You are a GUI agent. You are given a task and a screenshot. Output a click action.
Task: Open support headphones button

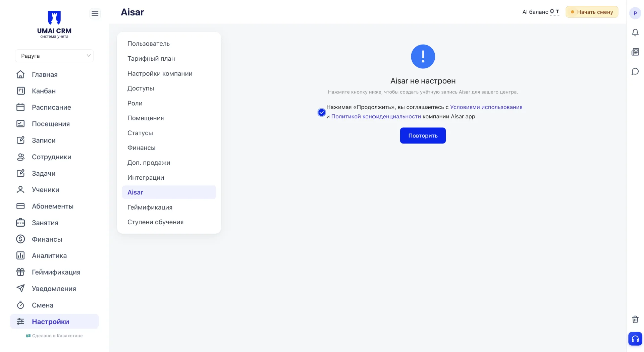point(635,339)
